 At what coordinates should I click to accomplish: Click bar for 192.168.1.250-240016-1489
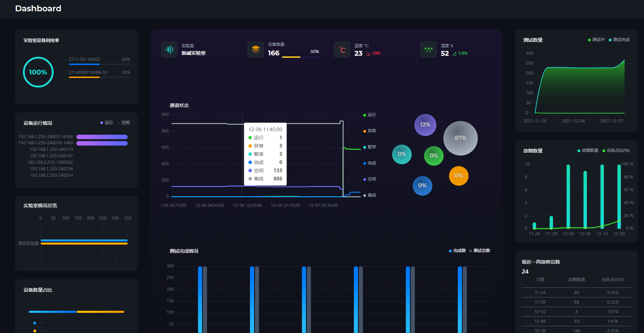102,143
